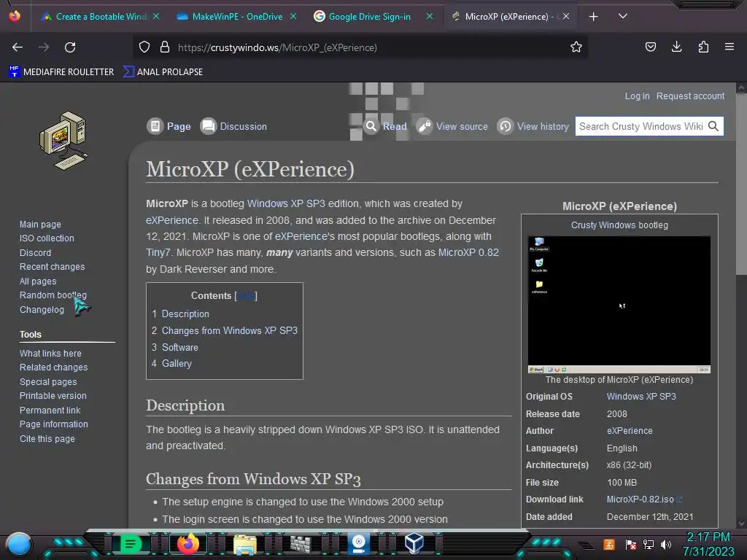Open File Explorer from the taskbar
Image resolution: width=747 pixels, height=560 pixels.
tap(245, 544)
